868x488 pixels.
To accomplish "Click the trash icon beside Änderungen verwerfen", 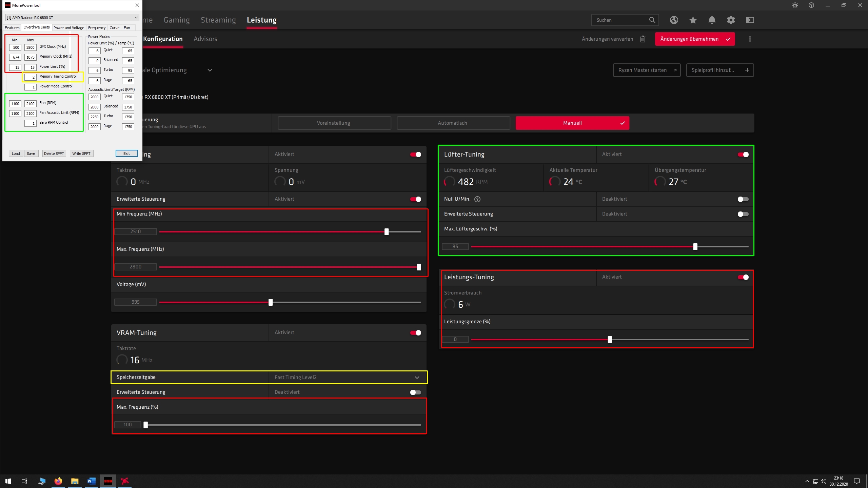I will pos(643,39).
